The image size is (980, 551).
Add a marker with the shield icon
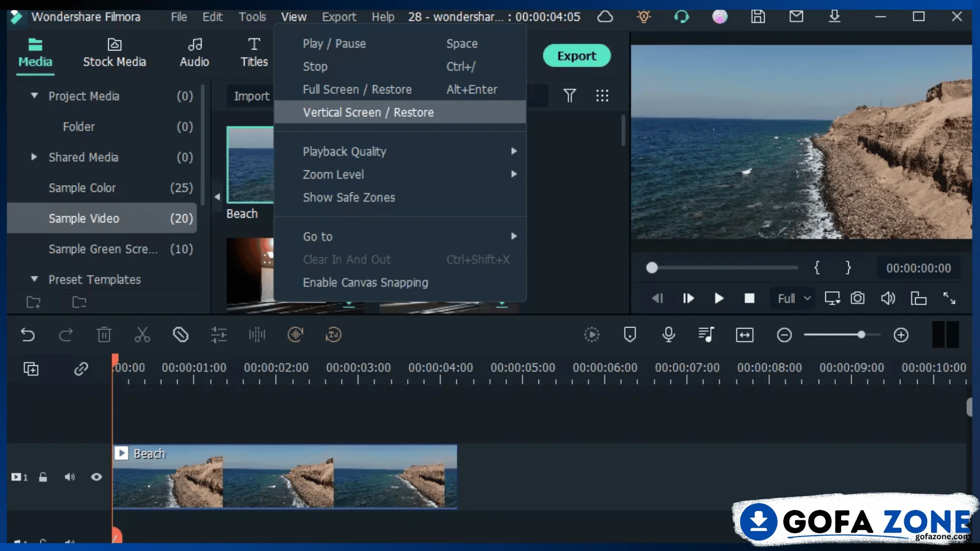630,335
